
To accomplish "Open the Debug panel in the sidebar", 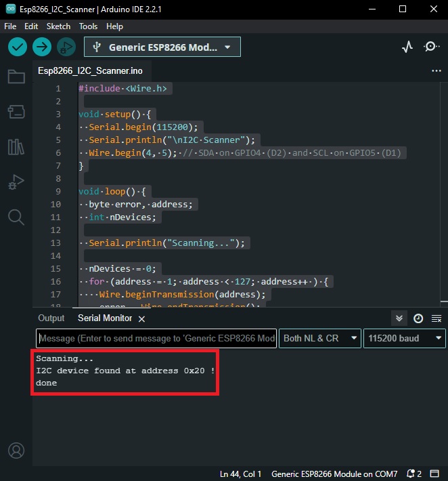I will click(16, 182).
